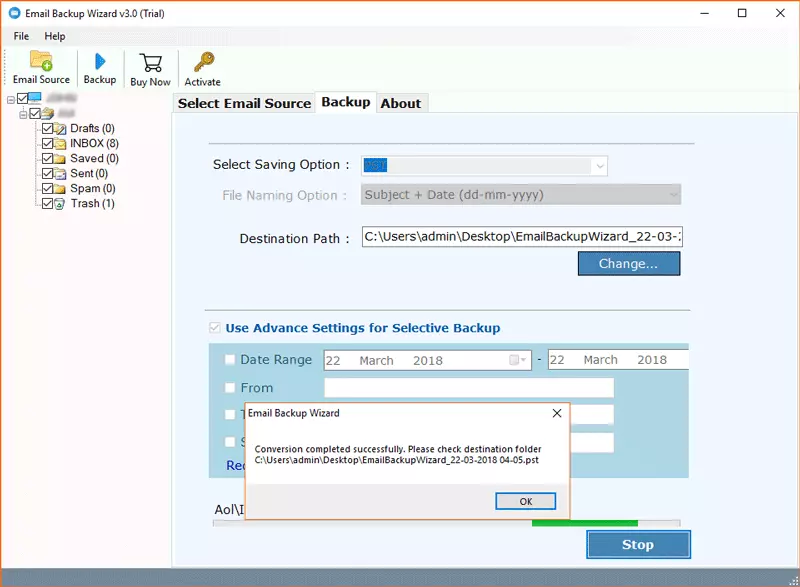Click the From filter text field
The image size is (800, 587).
(469, 388)
